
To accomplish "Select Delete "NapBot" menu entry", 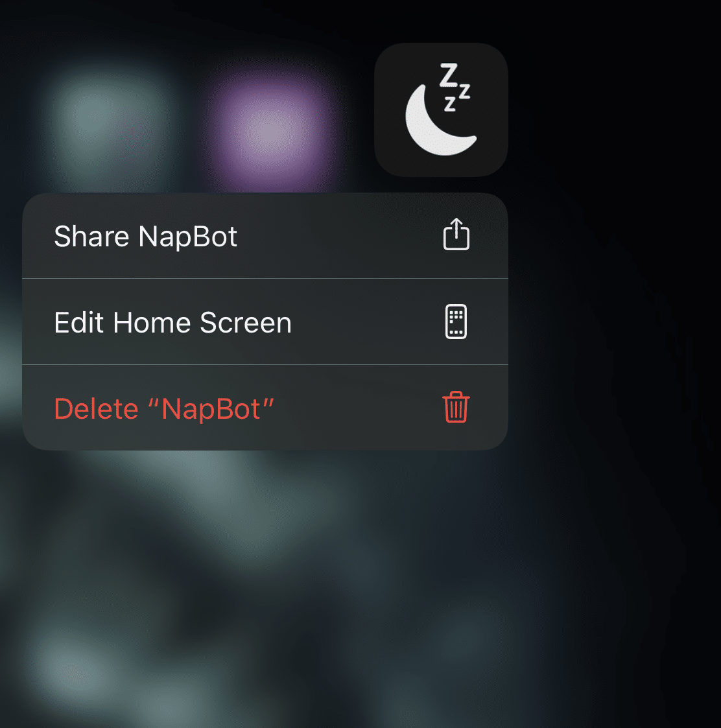I will pos(265,408).
